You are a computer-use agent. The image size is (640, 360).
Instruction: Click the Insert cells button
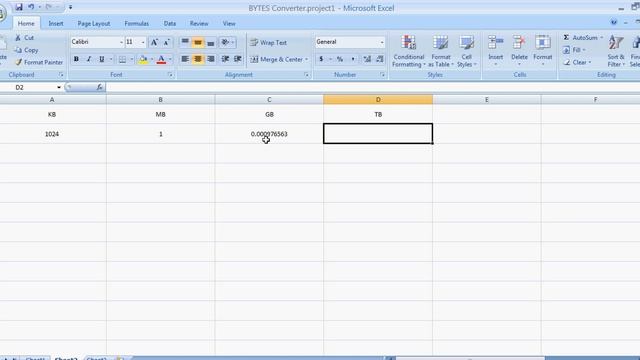click(x=496, y=51)
